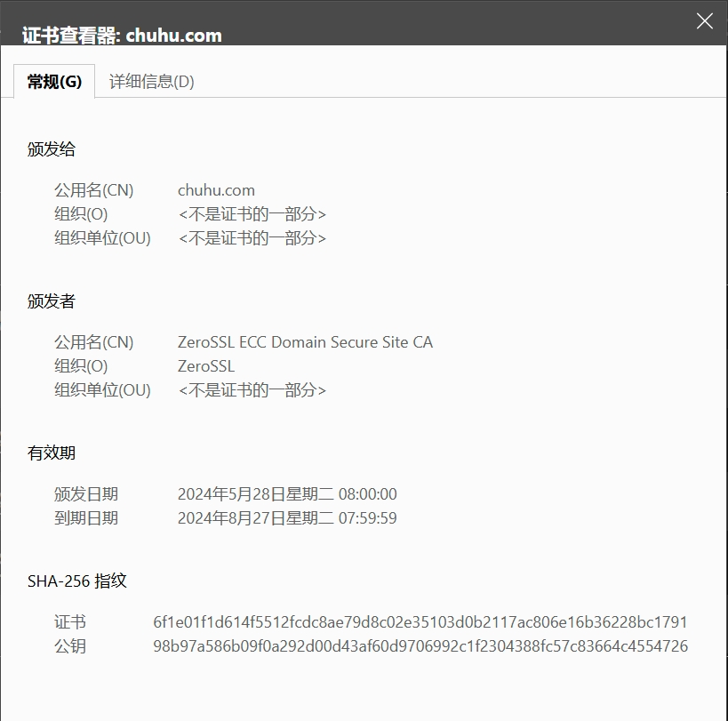Viewport: 728px width, 721px height.
Task: Click the 组织(O) label under 颁发给
Action: tap(81, 214)
